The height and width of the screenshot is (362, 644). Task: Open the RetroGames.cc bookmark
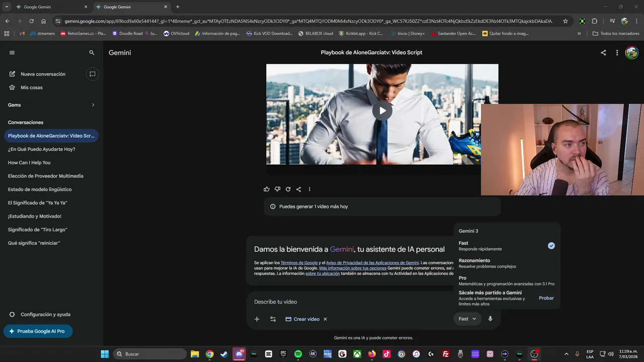83,34
